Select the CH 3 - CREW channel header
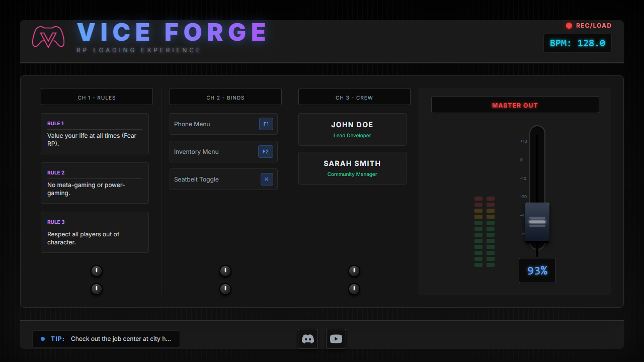 (354, 97)
